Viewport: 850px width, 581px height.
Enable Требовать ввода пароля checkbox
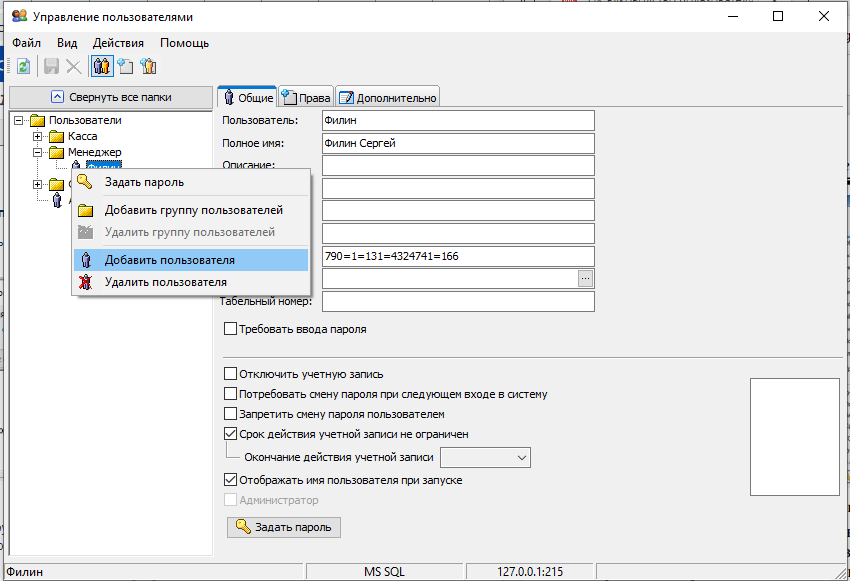[x=230, y=329]
